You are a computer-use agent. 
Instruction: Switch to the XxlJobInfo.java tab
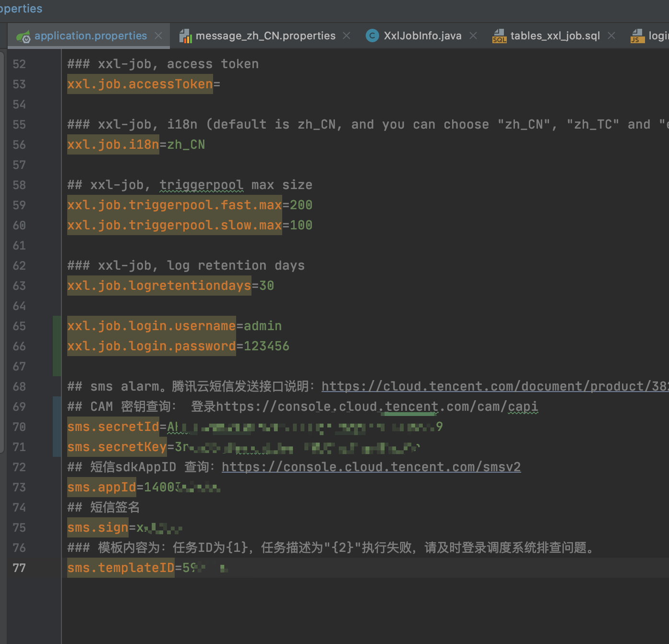(422, 36)
